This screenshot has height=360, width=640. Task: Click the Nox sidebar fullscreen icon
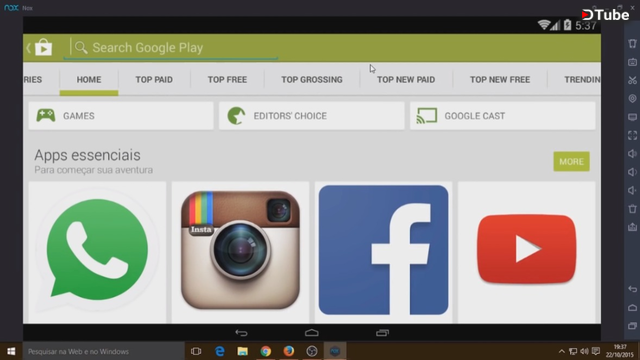click(632, 135)
